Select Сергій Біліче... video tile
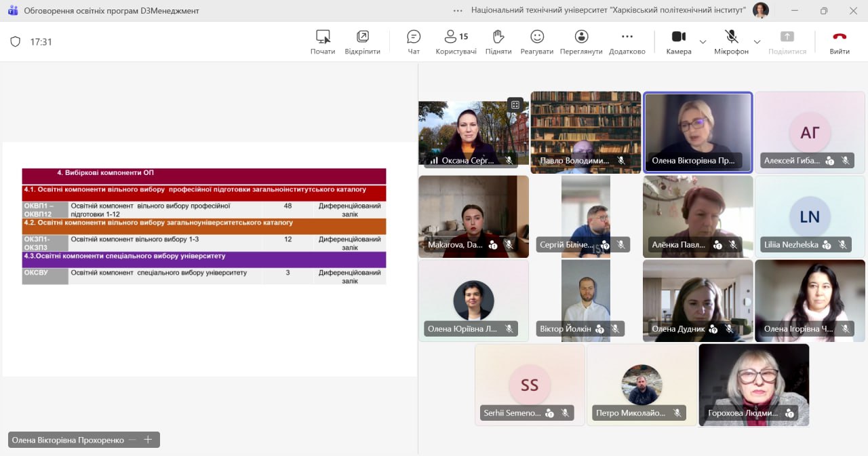 [586, 216]
